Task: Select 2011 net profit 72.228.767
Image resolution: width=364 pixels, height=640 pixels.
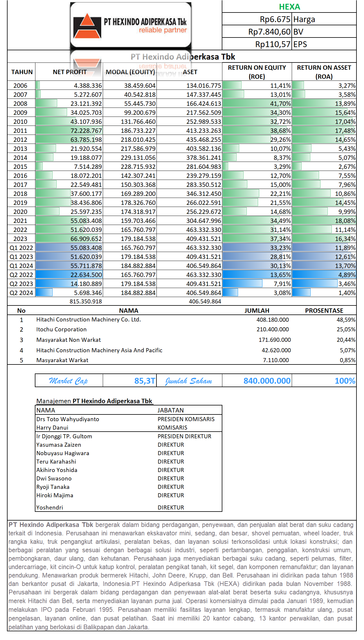Action: pos(86,131)
